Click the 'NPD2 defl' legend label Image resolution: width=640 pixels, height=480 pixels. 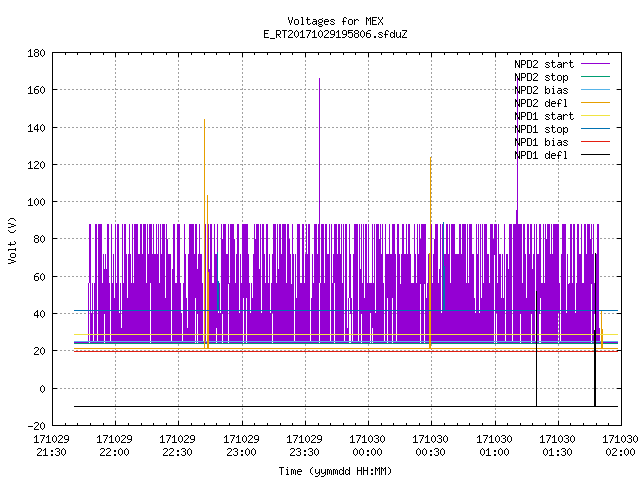[x=541, y=103]
